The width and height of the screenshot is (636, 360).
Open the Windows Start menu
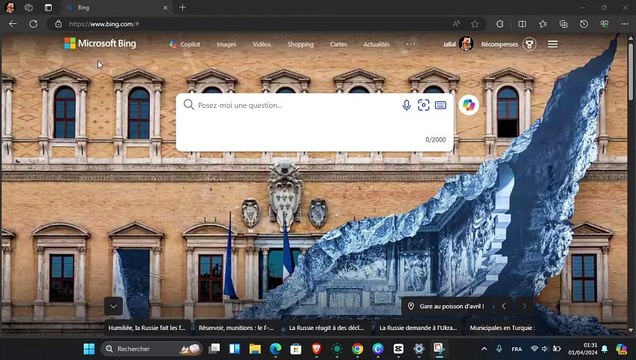point(89,349)
